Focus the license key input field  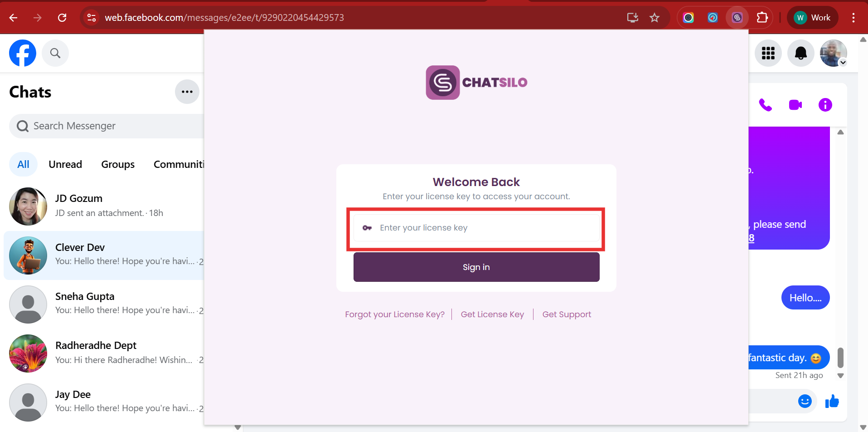click(476, 228)
